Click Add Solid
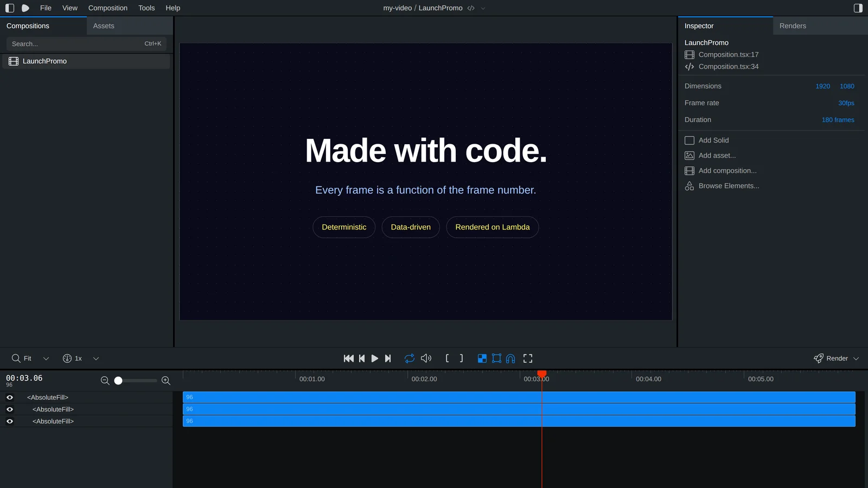The height and width of the screenshot is (488, 868). coord(713,140)
